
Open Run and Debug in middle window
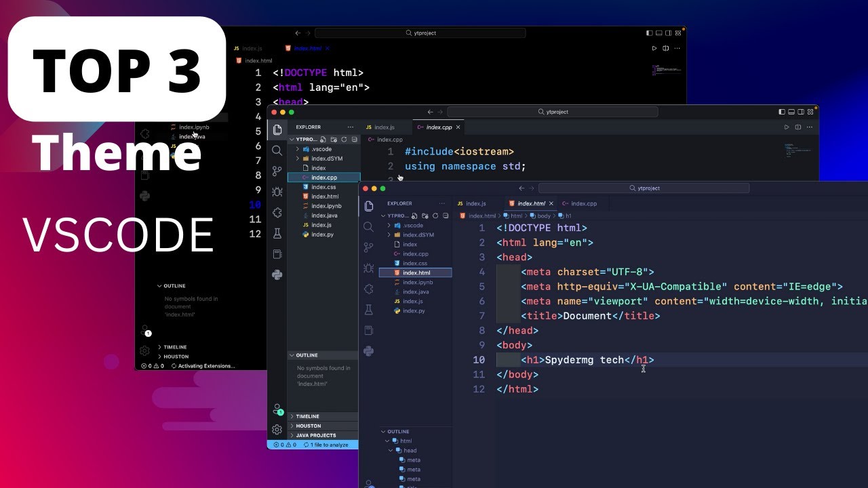[277, 192]
